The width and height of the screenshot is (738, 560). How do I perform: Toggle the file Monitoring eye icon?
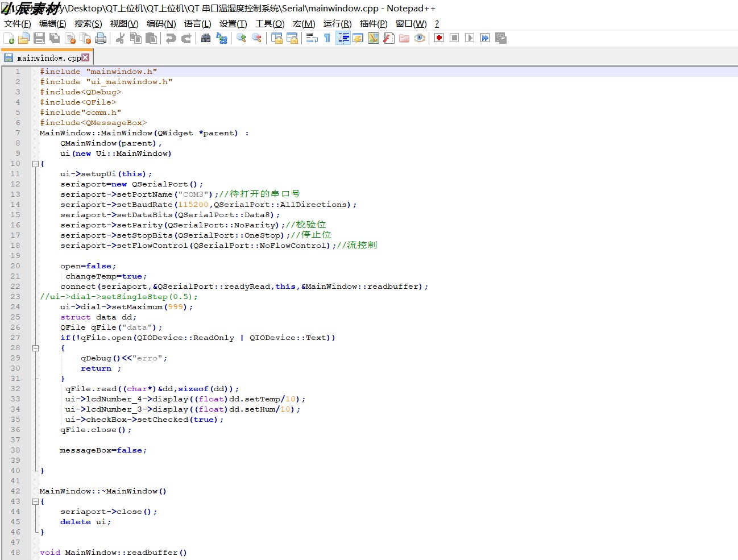pyautogui.click(x=420, y=38)
